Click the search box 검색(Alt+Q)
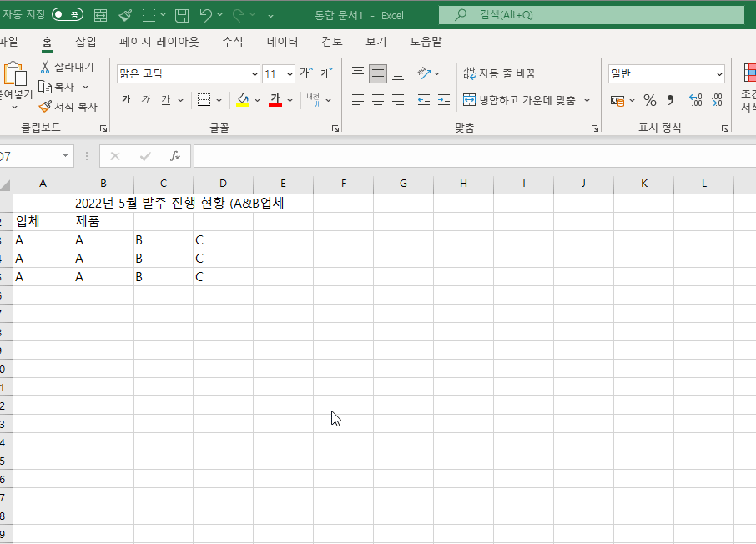This screenshot has width=756, height=544. pyautogui.click(x=592, y=15)
